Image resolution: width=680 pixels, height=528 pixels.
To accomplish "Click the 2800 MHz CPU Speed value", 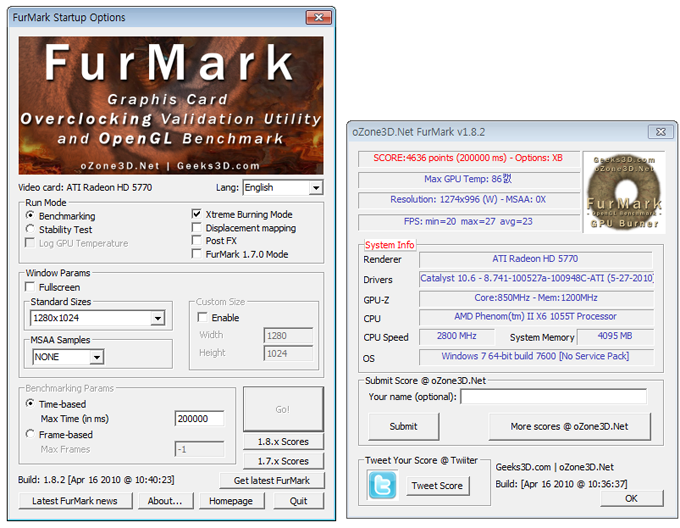I will (457, 336).
